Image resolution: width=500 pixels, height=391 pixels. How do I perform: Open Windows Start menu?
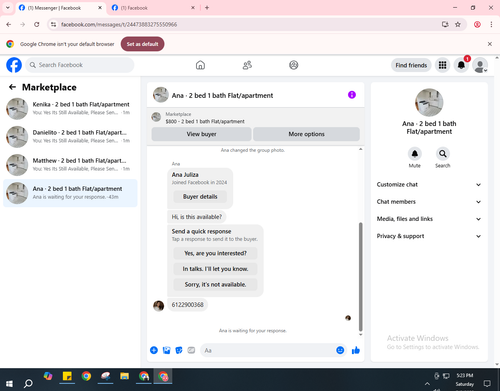[x=9, y=383]
